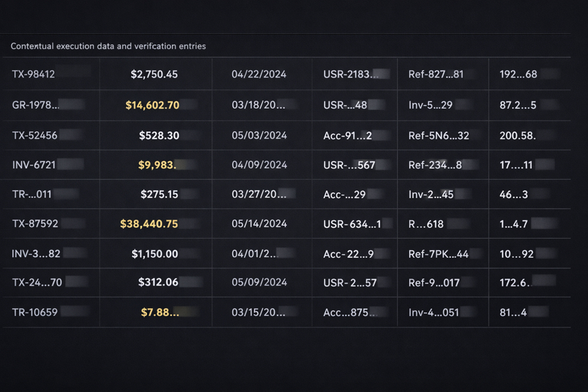Click the TX-98412 transaction ID cell
This screenshot has width=588, height=392.
click(33, 74)
